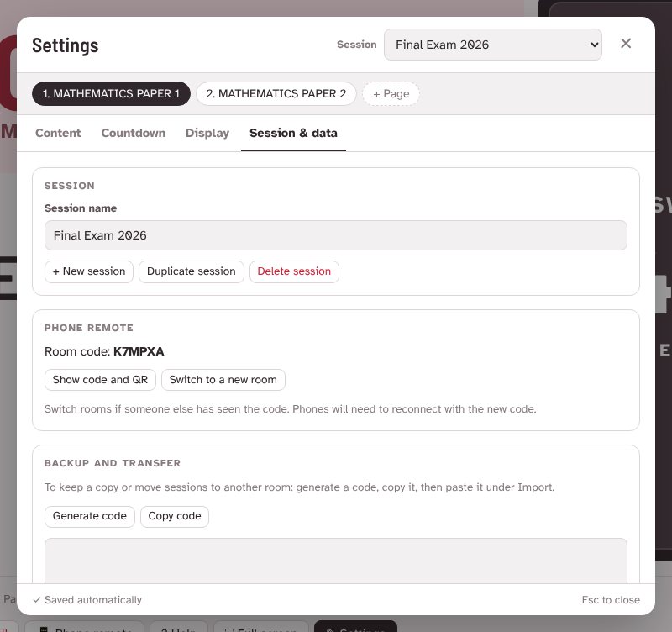Close the Settings dialog with the X

(x=625, y=44)
